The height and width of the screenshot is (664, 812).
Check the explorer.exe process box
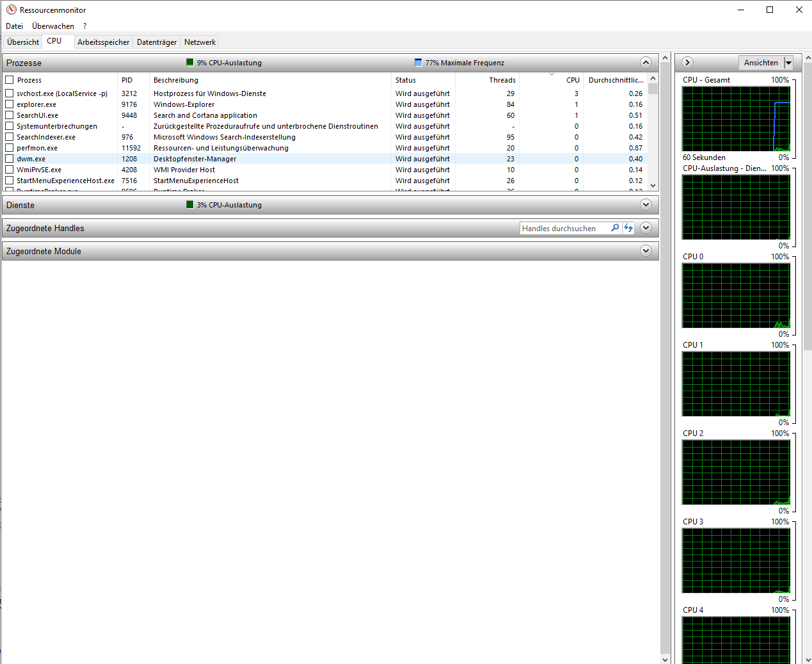click(x=10, y=104)
